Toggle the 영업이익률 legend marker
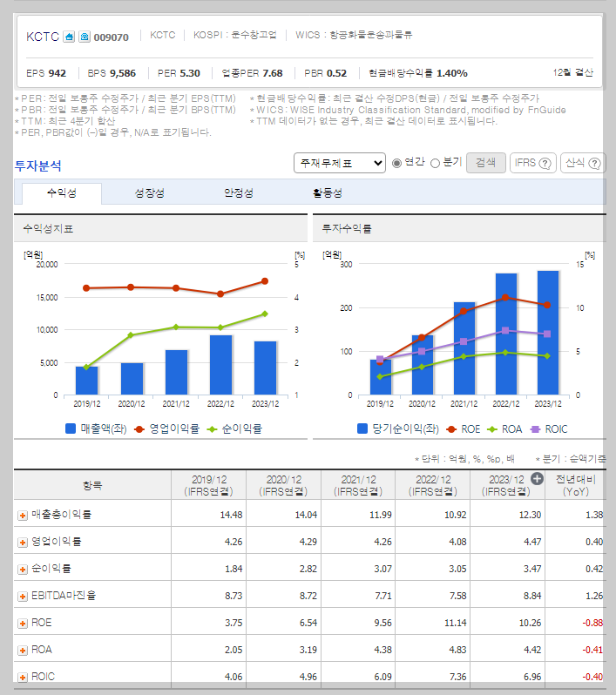616x695 pixels. pos(139,429)
